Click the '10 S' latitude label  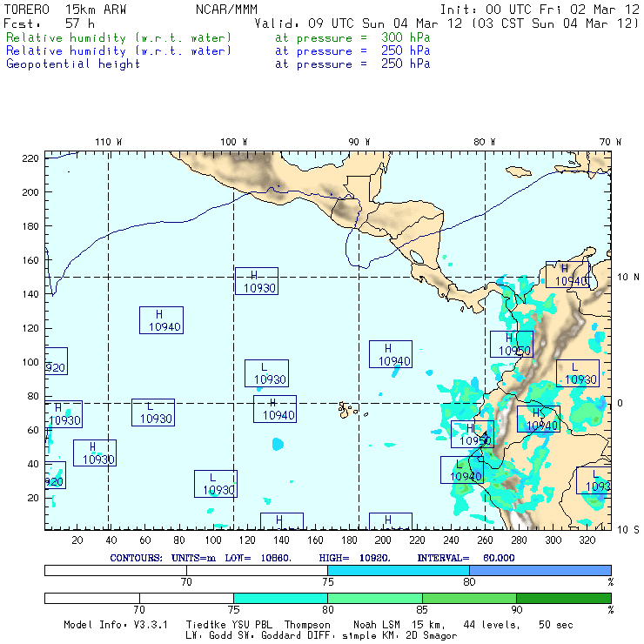628,530
